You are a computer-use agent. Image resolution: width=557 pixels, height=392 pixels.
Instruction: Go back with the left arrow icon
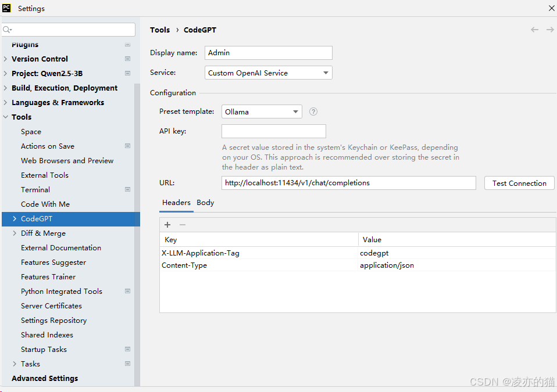point(534,30)
